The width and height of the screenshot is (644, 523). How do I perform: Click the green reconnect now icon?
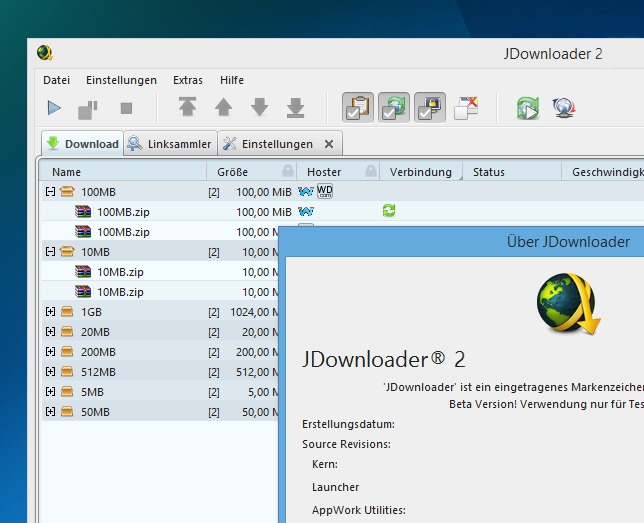coord(528,108)
